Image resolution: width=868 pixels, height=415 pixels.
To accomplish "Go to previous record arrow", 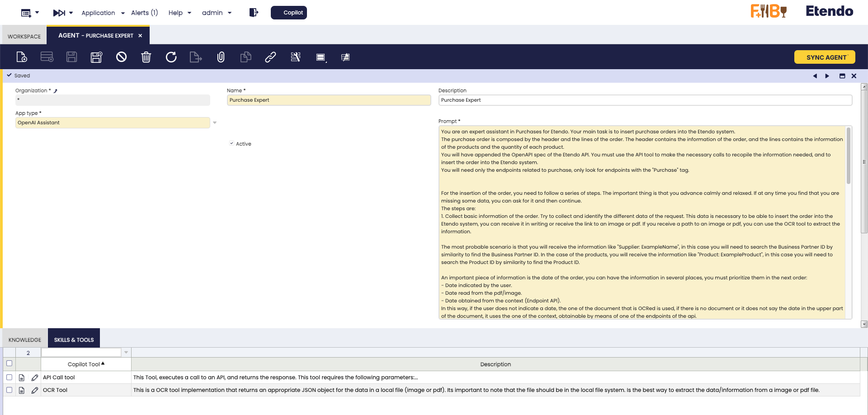I will [815, 76].
